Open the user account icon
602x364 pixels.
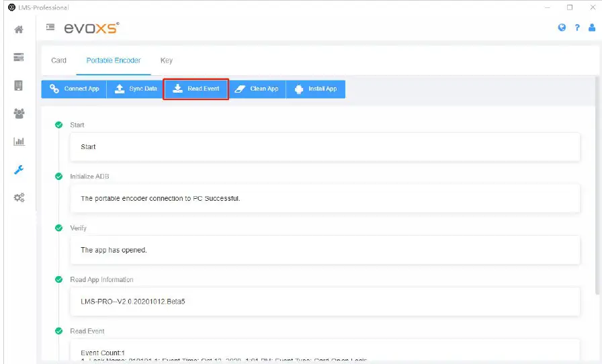pyautogui.click(x=592, y=28)
